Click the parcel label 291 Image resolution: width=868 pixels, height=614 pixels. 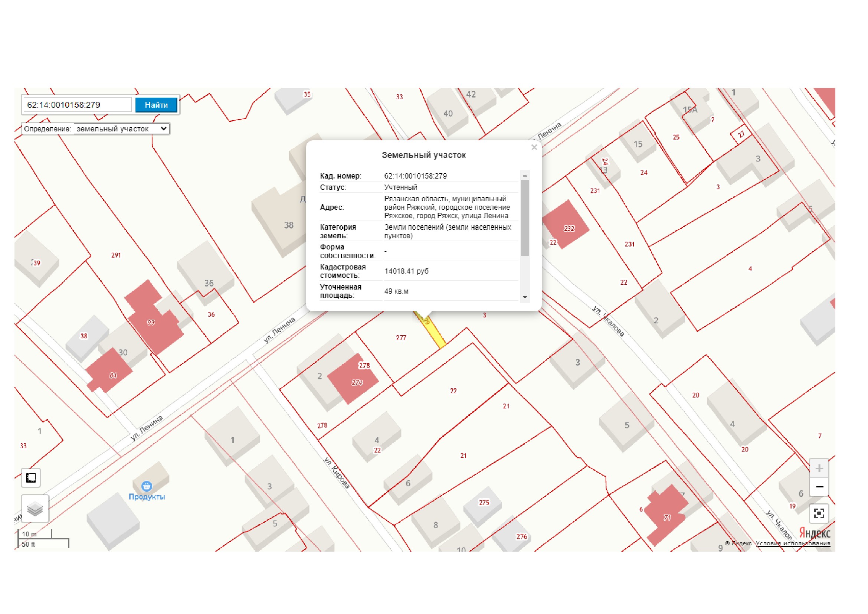tap(116, 255)
